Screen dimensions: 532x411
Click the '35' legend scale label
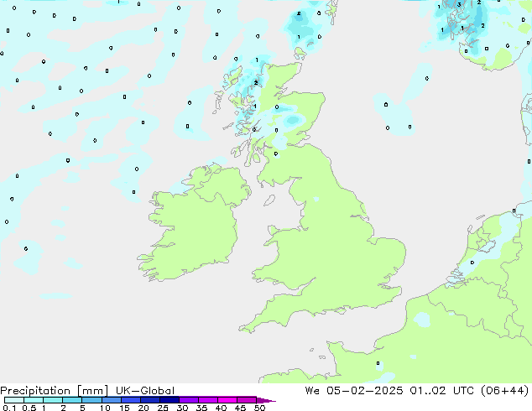pos(201,408)
